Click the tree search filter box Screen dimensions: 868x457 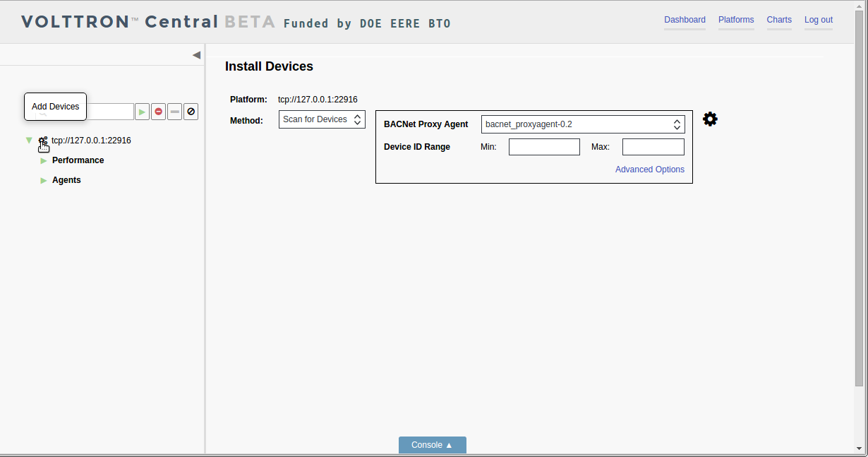85,112
